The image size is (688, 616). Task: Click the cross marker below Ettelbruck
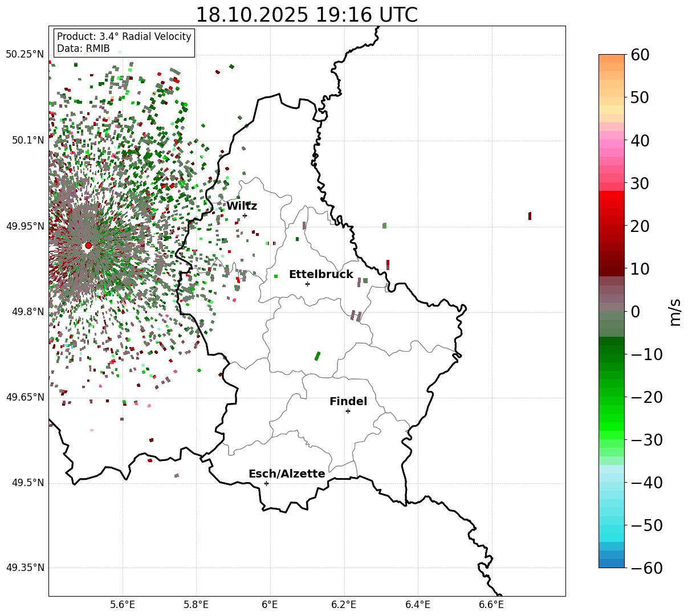(x=307, y=284)
